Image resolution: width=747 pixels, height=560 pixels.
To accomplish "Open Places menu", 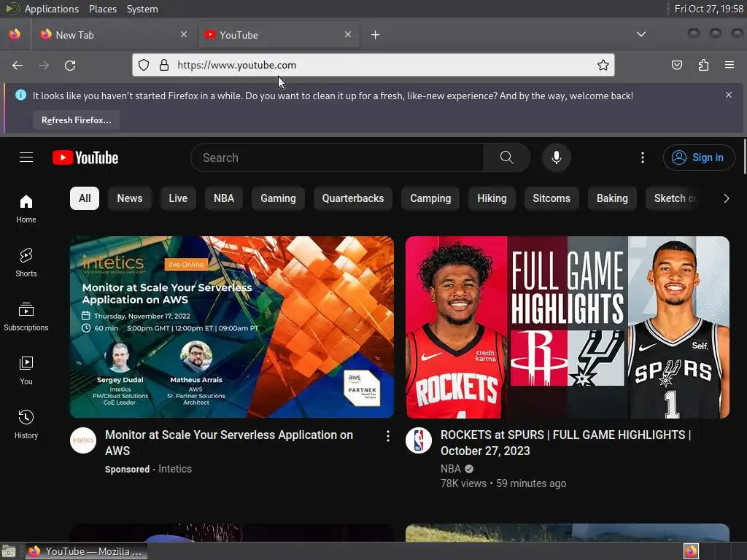I will [103, 9].
